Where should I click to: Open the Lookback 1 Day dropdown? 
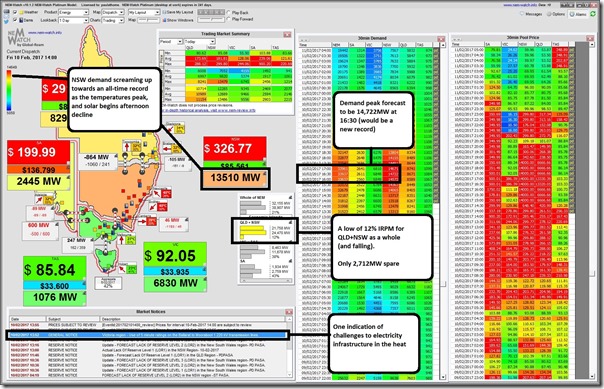coord(74,20)
